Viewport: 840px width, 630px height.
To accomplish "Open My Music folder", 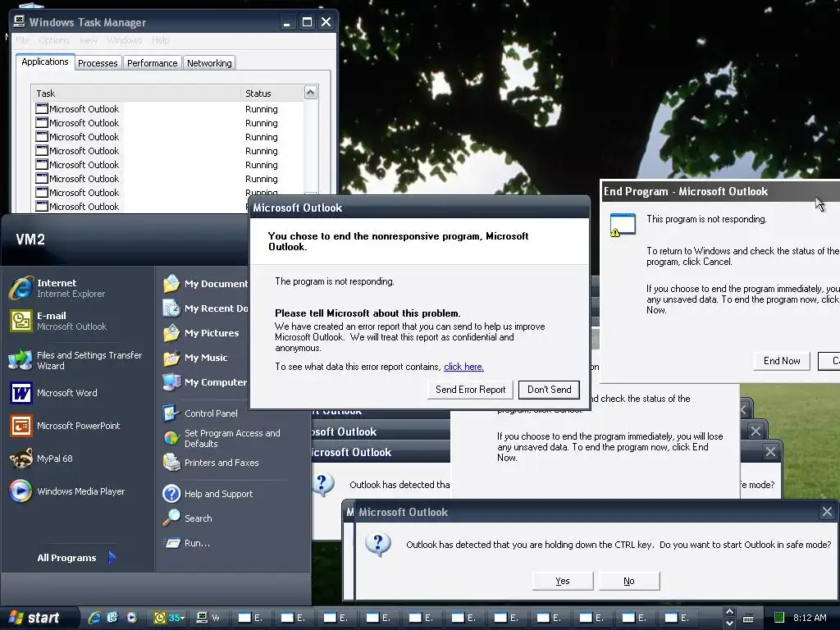I will point(195,358).
